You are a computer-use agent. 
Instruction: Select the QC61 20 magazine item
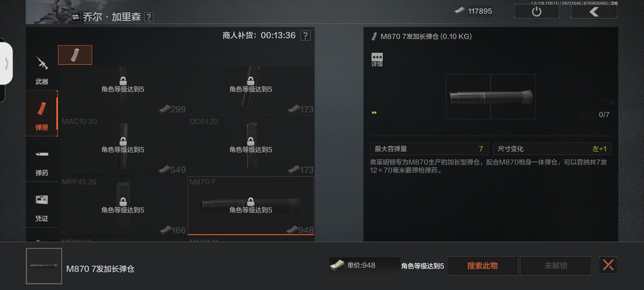click(x=251, y=145)
